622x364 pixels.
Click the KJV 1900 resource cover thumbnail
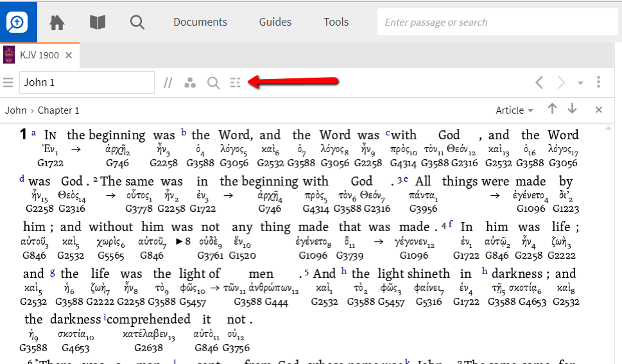pyautogui.click(x=9, y=55)
